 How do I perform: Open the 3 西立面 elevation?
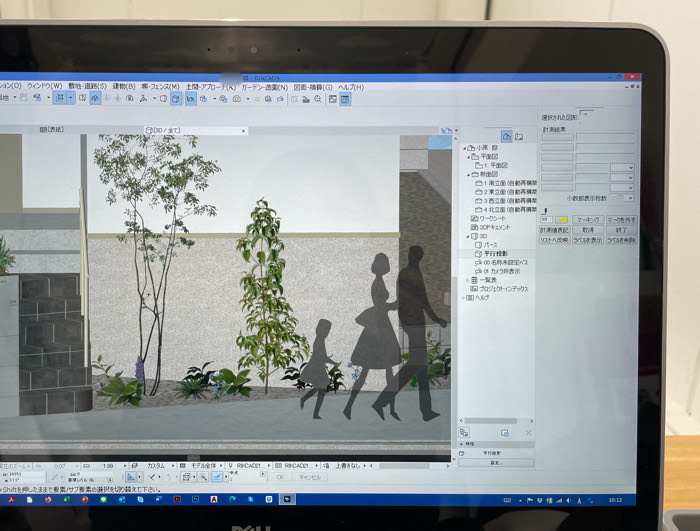click(x=506, y=201)
